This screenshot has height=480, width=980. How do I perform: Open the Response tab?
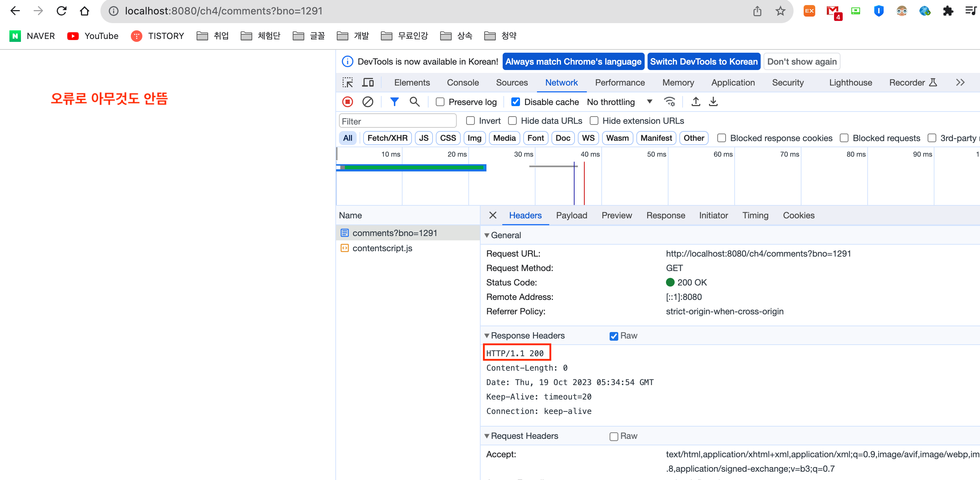[665, 215]
